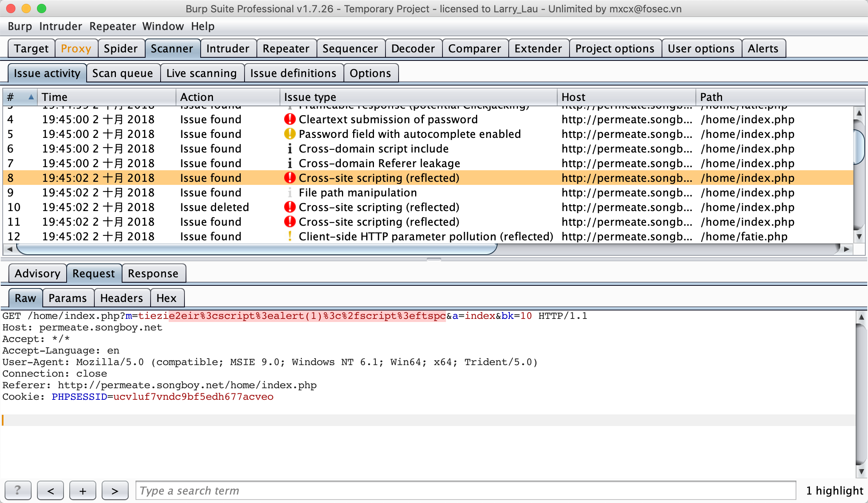The height and width of the screenshot is (503, 868).
Task: Click the search term input field
Action: [465, 491]
